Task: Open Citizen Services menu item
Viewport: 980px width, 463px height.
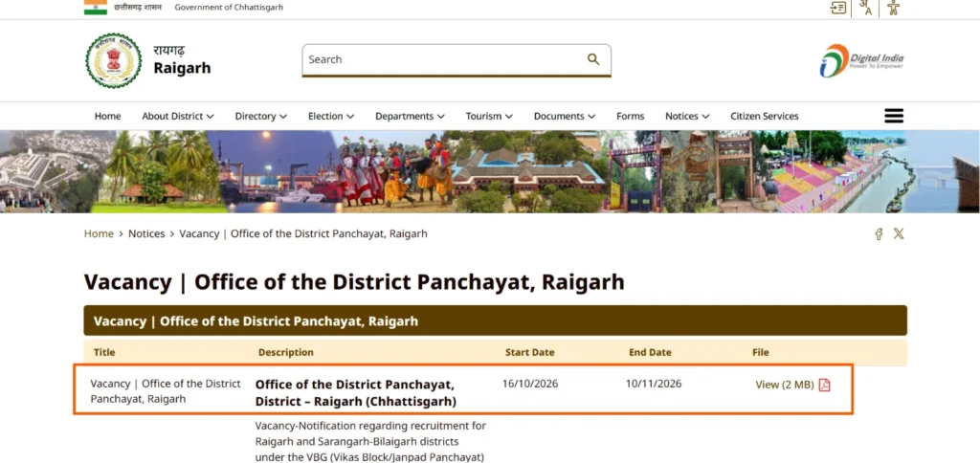Action: (765, 116)
